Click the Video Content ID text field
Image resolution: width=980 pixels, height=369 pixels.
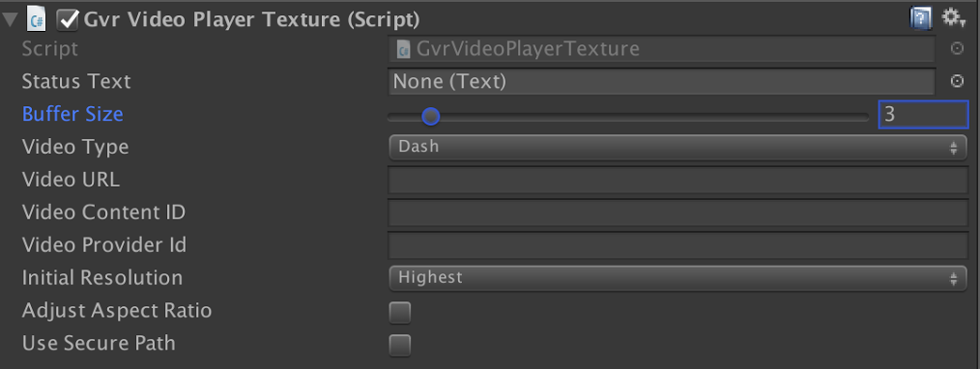click(678, 213)
